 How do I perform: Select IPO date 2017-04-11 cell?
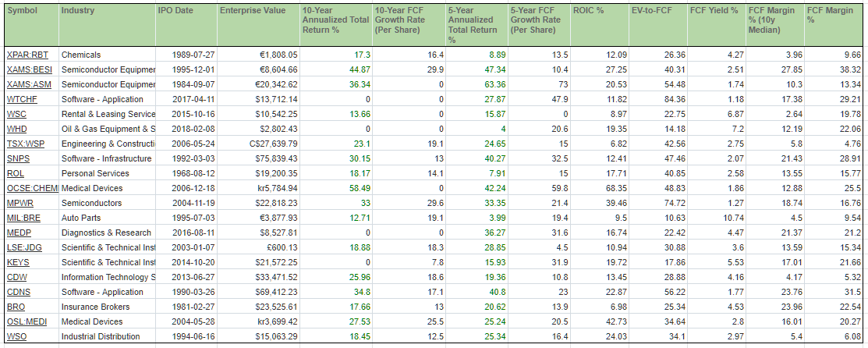pyautogui.click(x=186, y=100)
